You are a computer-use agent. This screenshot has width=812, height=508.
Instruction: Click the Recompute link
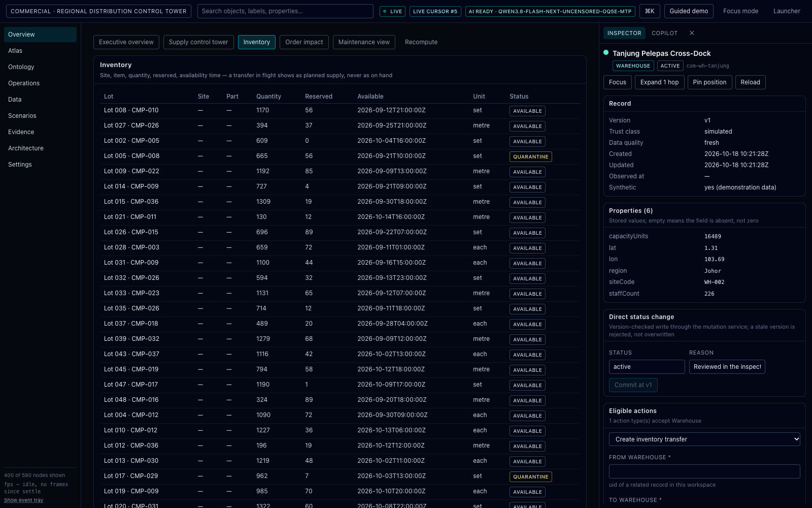[421, 42]
